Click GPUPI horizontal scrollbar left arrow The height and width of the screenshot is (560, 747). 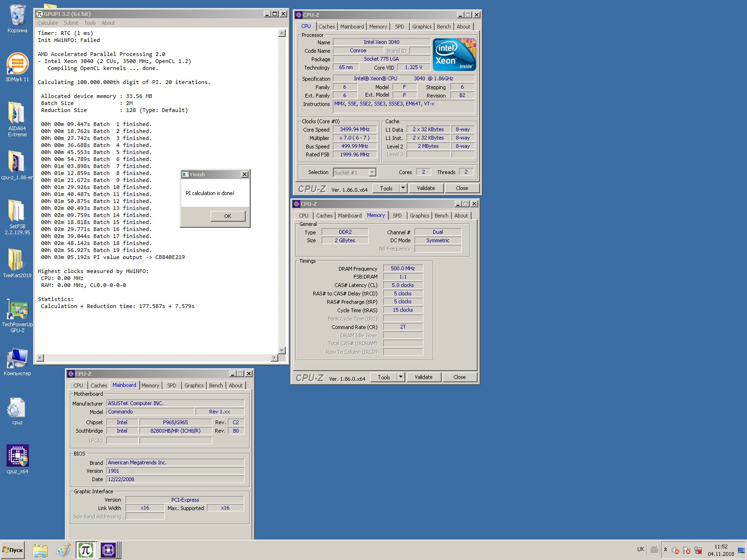pyautogui.click(x=40, y=358)
